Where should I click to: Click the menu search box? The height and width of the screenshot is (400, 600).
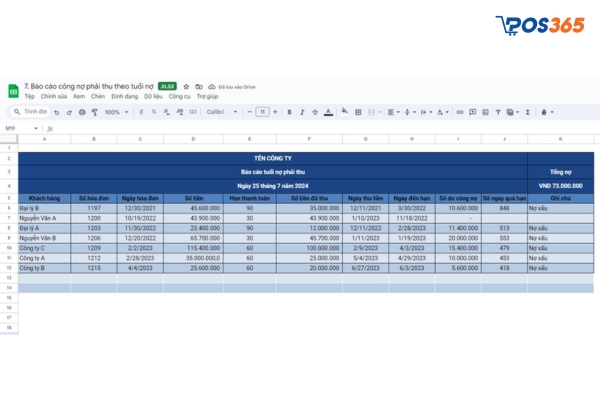[x=30, y=112]
